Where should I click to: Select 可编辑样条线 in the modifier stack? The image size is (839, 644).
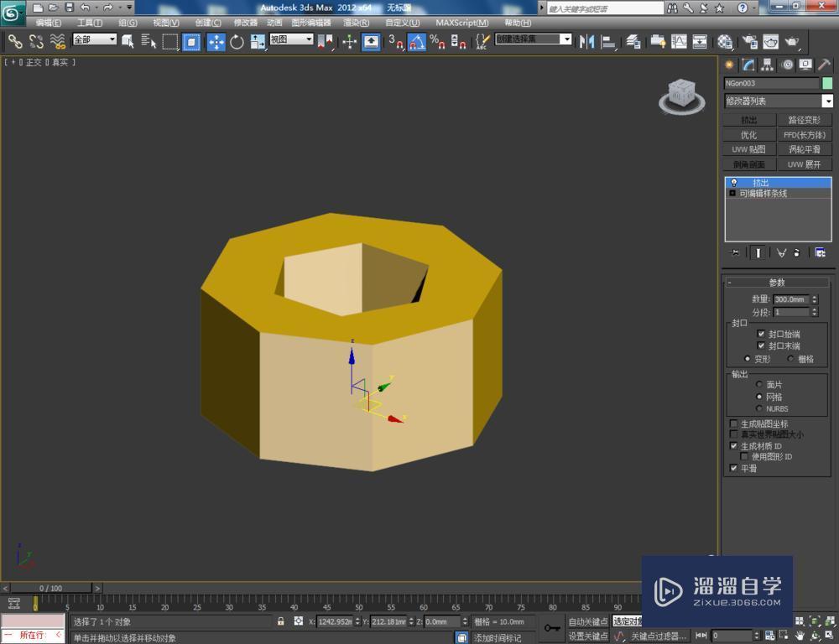coord(763,193)
